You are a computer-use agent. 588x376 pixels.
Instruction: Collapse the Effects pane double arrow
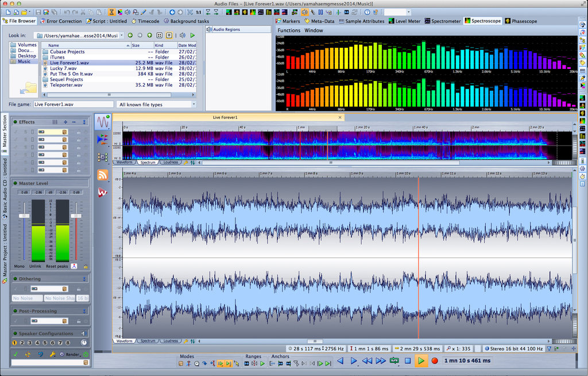pos(84,122)
